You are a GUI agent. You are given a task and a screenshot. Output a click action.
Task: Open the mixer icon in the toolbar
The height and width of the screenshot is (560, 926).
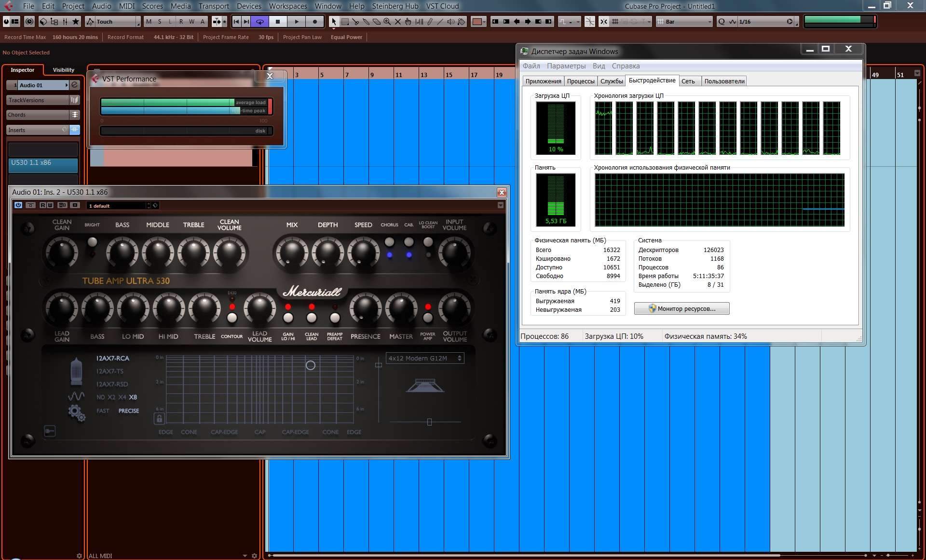[x=65, y=22]
